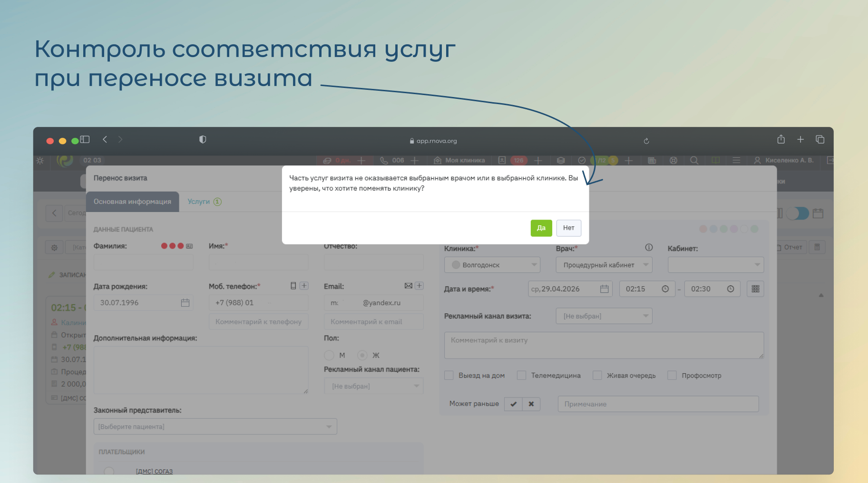Click into the Комментарий к визиту field

[604, 345]
